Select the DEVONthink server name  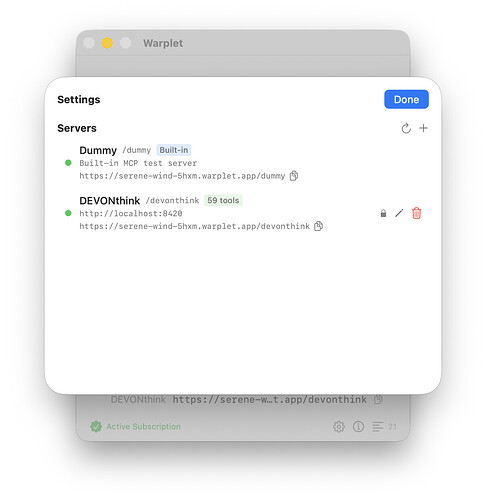(x=110, y=201)
